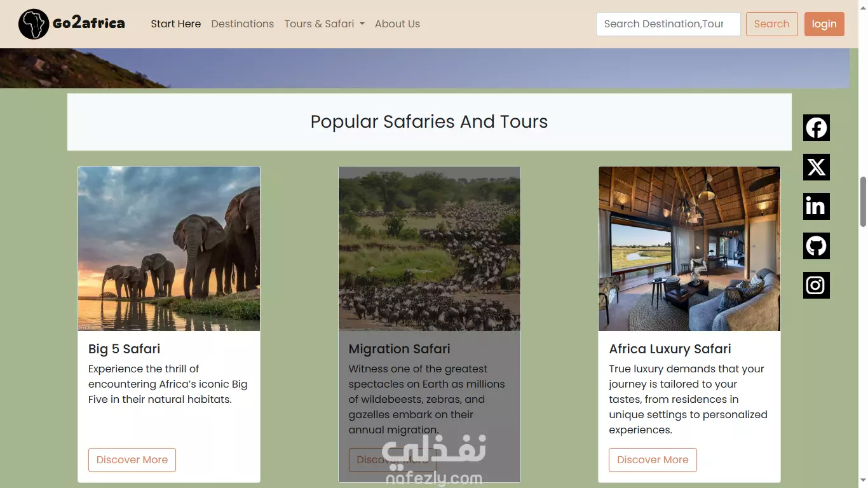Image resolution: width=868 pixels, height=488 pixels.
Task: Open the Destinations menu item
Action: point(243,24)
